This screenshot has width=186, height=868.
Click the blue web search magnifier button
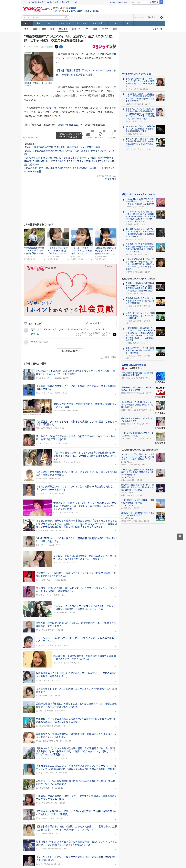(x=161, y=2)
